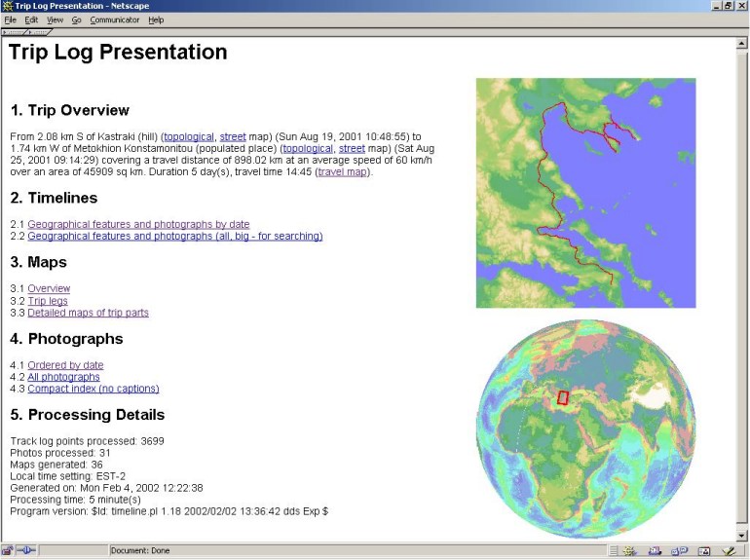The width and height of the screenshot is (750, 560).
Task: Open Address Book icon in component bar
Action: click(704, 551)
